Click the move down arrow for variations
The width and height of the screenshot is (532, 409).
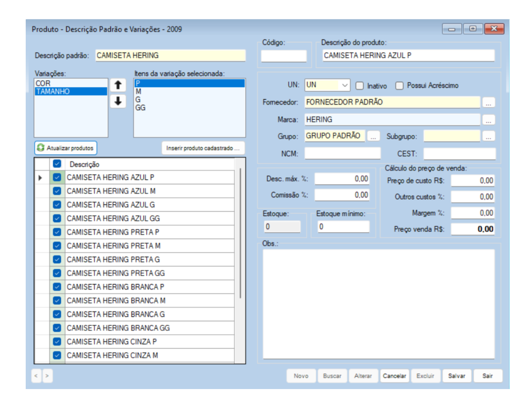[118, 101]
